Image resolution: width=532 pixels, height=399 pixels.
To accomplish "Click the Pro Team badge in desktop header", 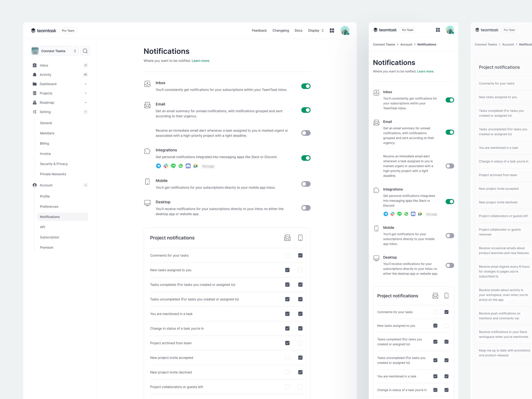I will pyautogui.click(x=68, y=31).
